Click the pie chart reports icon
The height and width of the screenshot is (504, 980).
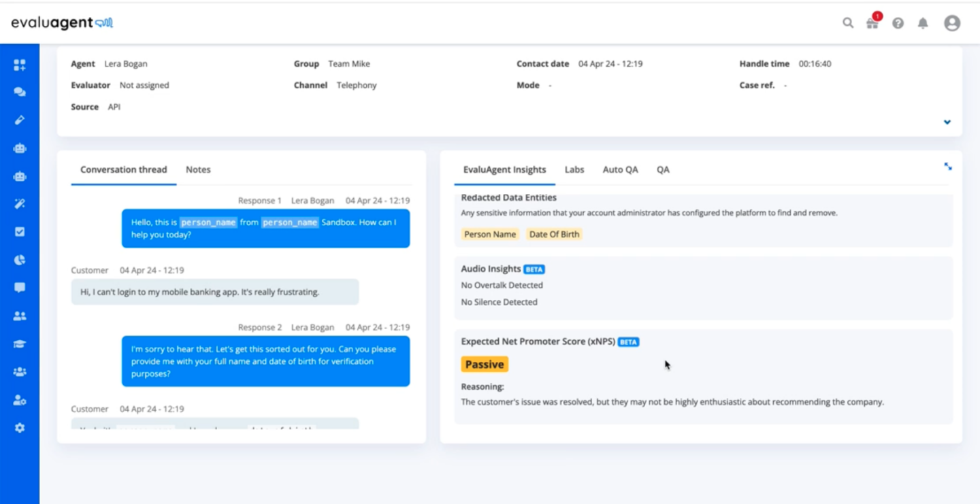(x=20, y=259)
